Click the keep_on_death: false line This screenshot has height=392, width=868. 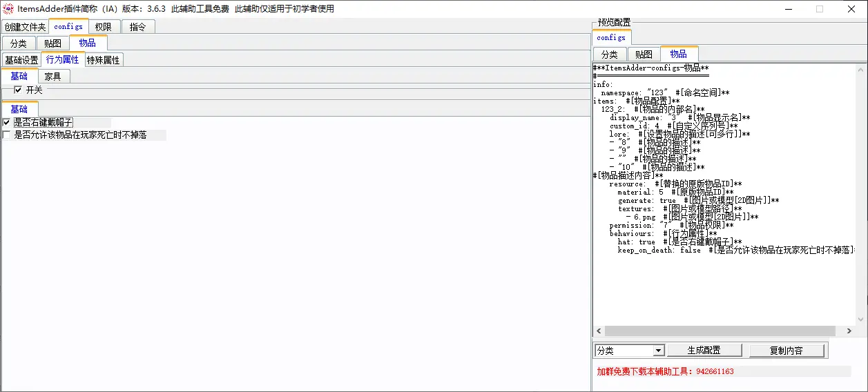[736, 250]
